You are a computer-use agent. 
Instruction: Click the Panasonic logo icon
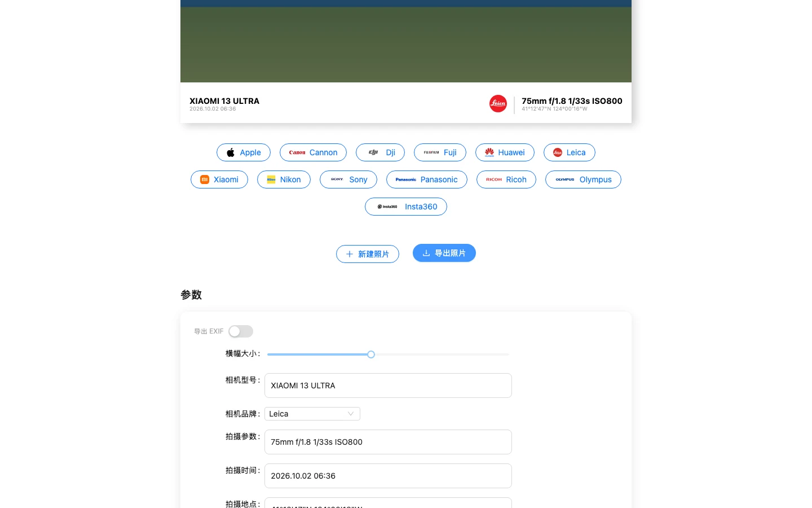tap(406, 179)
